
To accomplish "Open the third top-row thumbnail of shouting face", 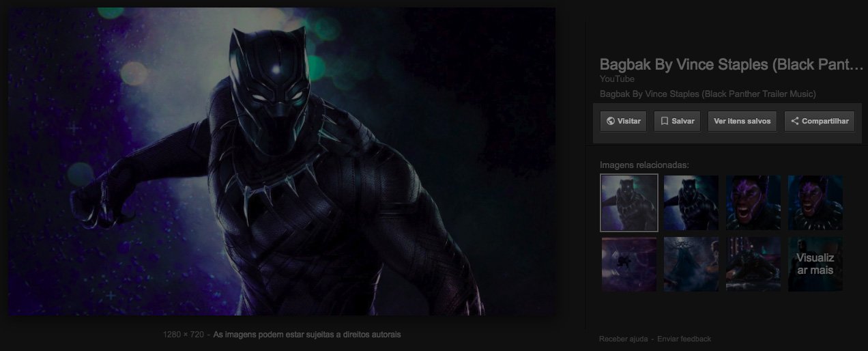I will pyautogui.click(x=753, y=203).
